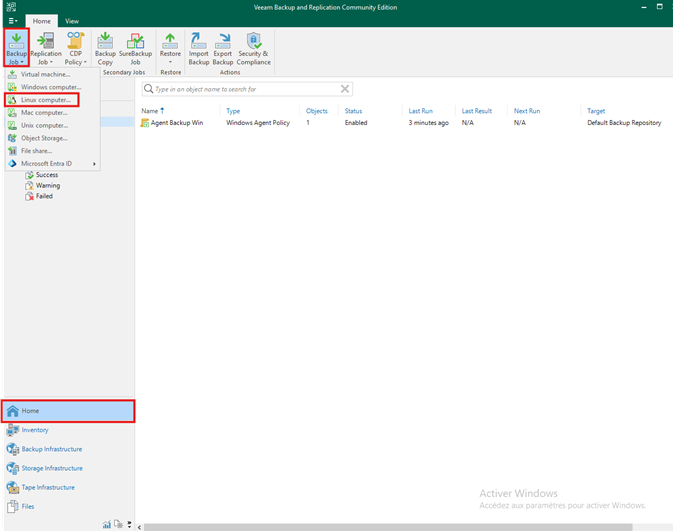Open Tape Infrastructure view
The height and width of the screenshot is (531, 673).
pos(49,487)
